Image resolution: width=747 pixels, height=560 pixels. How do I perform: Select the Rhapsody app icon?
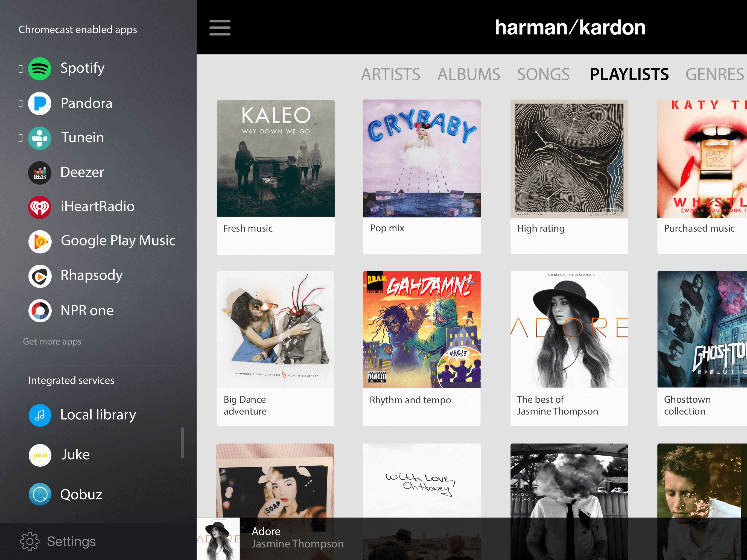tap(40, 276)
